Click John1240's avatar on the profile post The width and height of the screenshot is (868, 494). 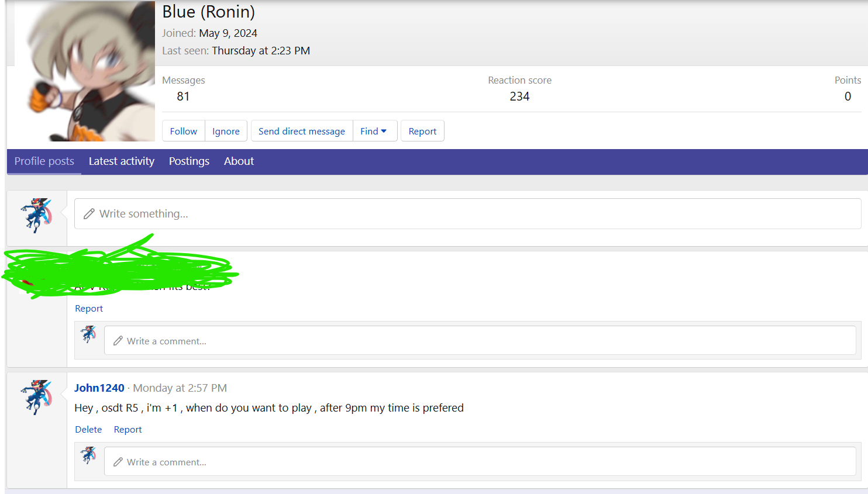(x=37, y=397)
